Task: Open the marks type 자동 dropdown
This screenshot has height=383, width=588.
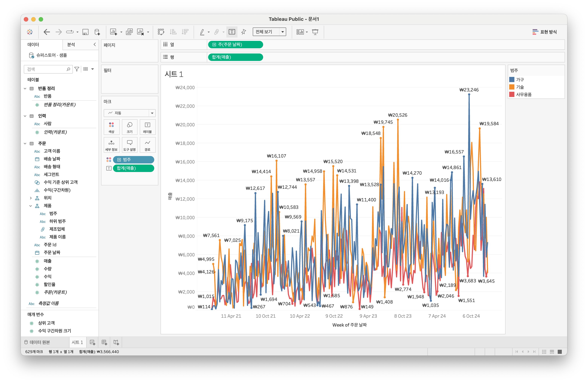Action: point(130,113)
